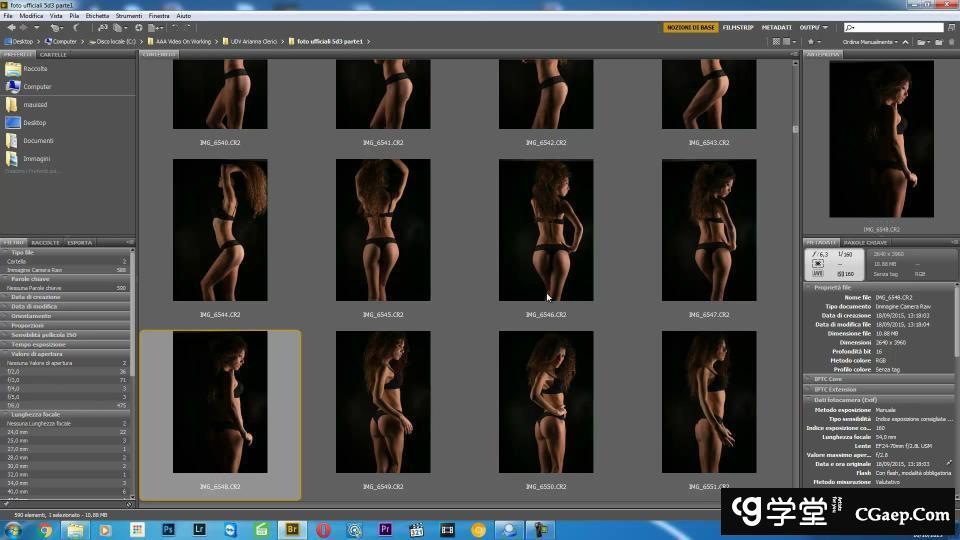Screen dimensions: 960x540
Task: Expand the IPTC Core metadata section
Action: 828,379
